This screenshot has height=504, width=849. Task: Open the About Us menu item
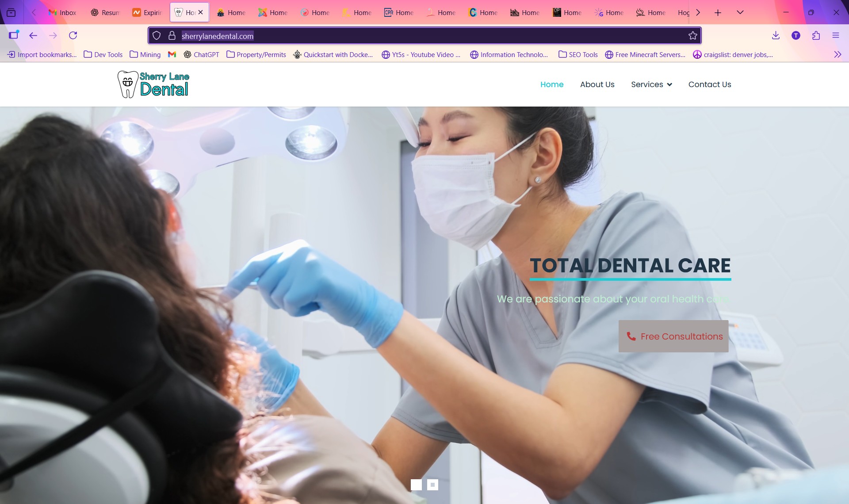pyautogui.click(x=597, y=84)
